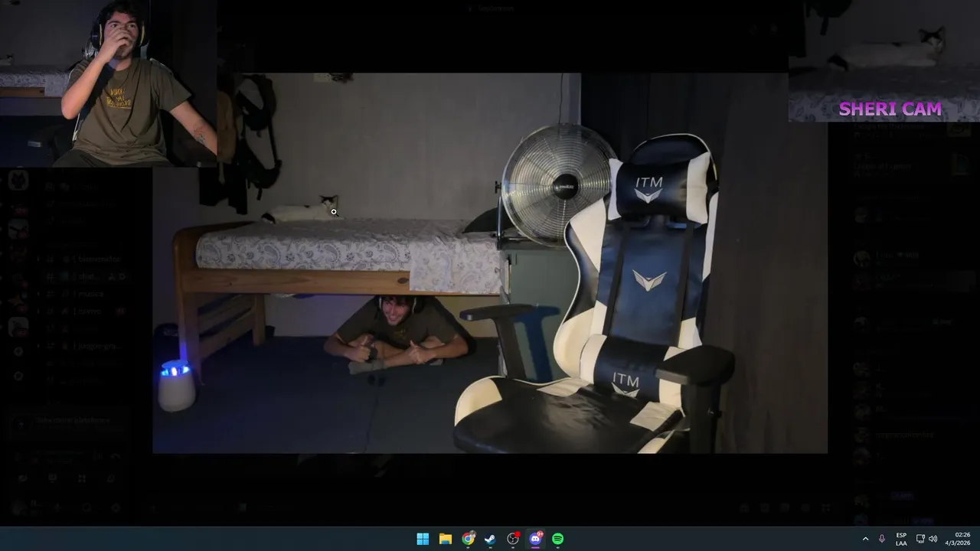Screen dimensions: 980x551
Task: Open network settings from the tray icon
Action: click(x=920, y=539)
